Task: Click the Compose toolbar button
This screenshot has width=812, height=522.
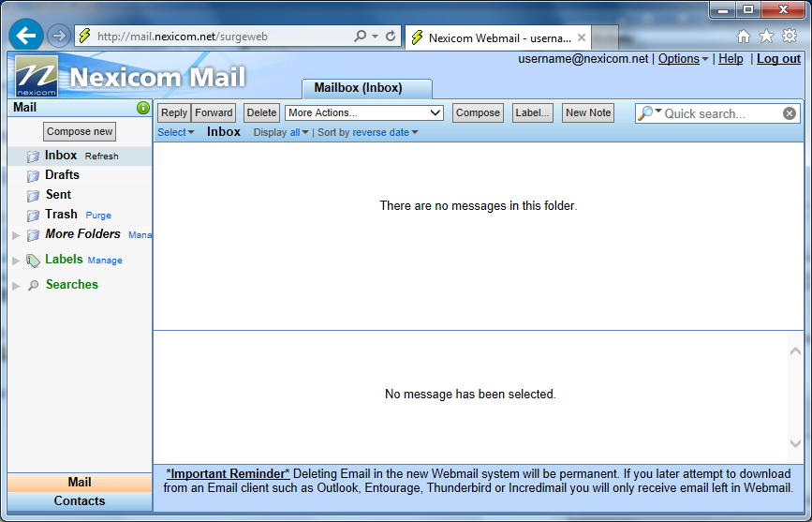Action: tap(478, 112)
